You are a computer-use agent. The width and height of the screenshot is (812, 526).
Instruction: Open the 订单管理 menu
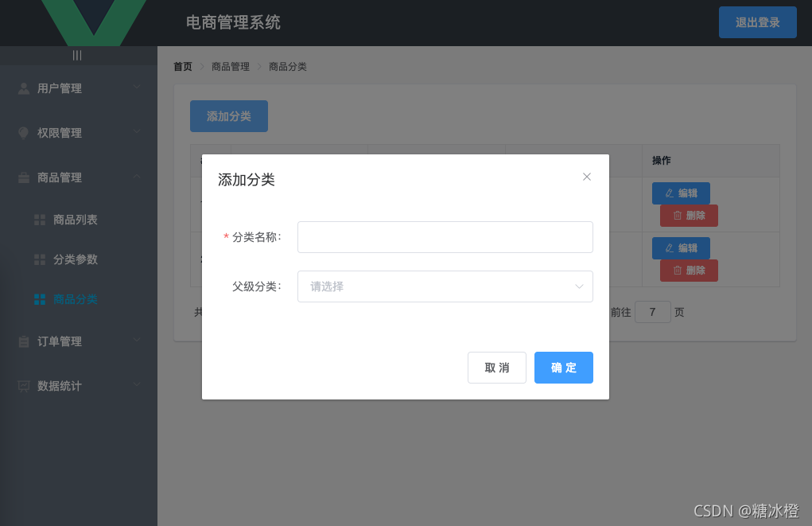(x=59, y=341)
